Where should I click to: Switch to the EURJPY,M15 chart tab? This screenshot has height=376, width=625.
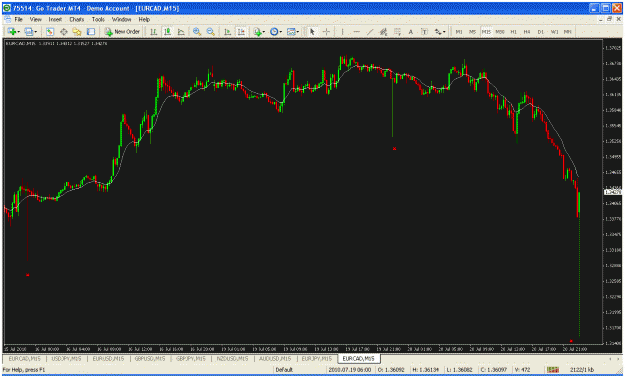pyautogui.click(x=316, y=359)
